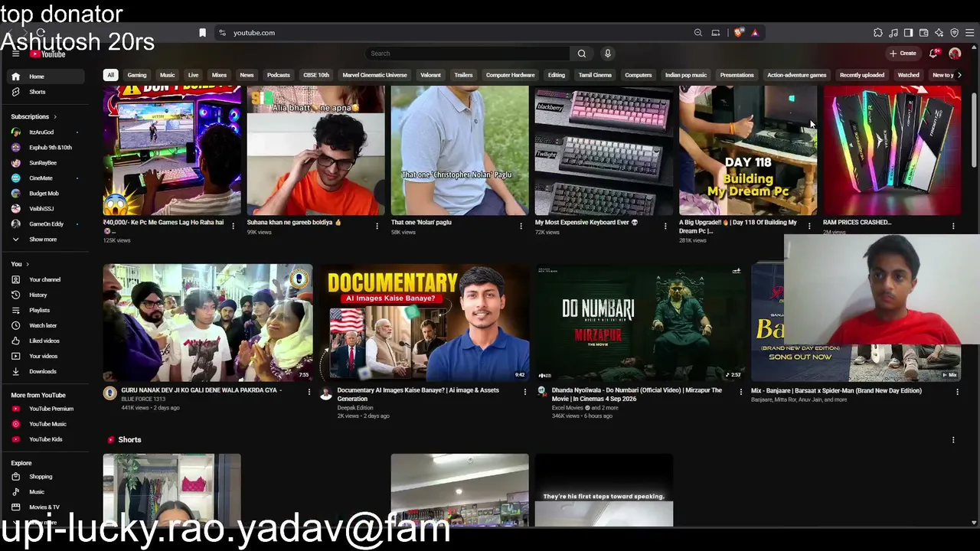Open Playlists in the sidebar
980x551 pixels.
click(x=46, y=310)
